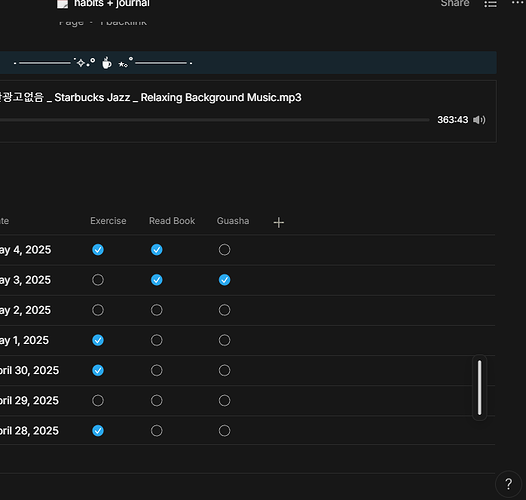Screen dimensions: 526x500
Task: Uncheck Exercise for May 4, 2025
Action: coord(98,250)
